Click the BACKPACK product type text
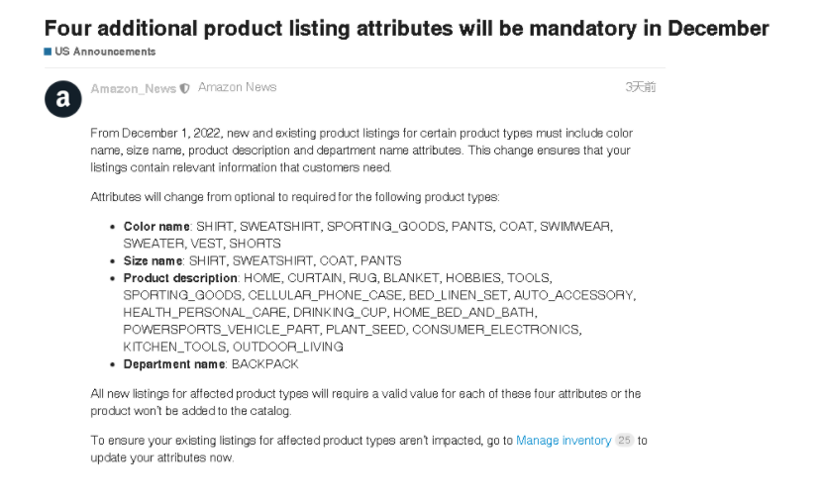This screenshot has width=822, height=504. pos(264,364)
